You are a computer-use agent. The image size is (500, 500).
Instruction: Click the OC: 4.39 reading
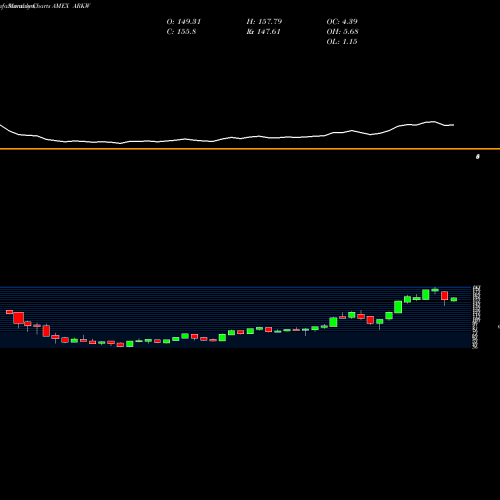tap(342, 22)
